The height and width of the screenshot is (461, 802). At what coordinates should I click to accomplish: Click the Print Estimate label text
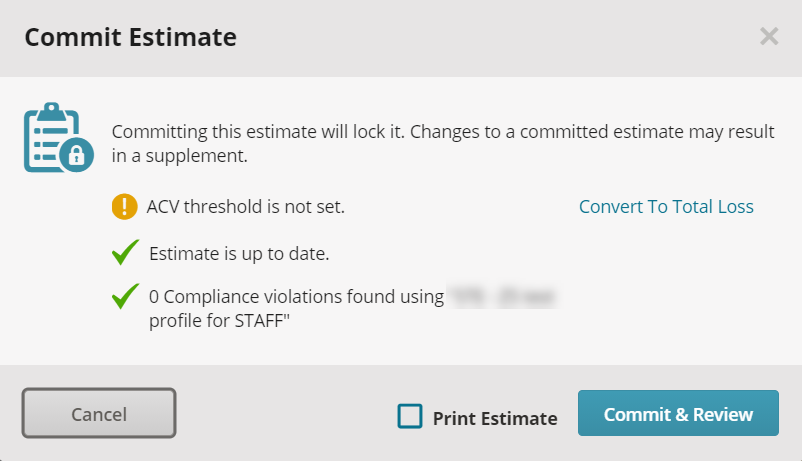(x=495, y=419)
